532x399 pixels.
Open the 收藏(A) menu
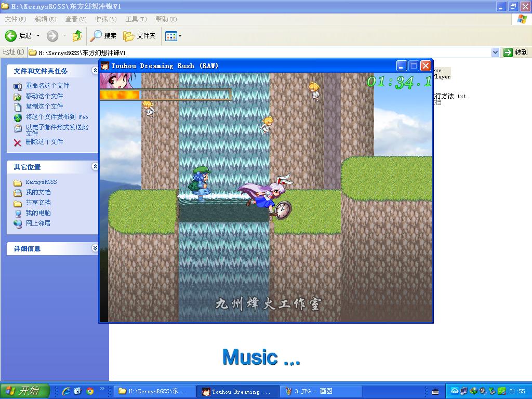pos(106,19)
